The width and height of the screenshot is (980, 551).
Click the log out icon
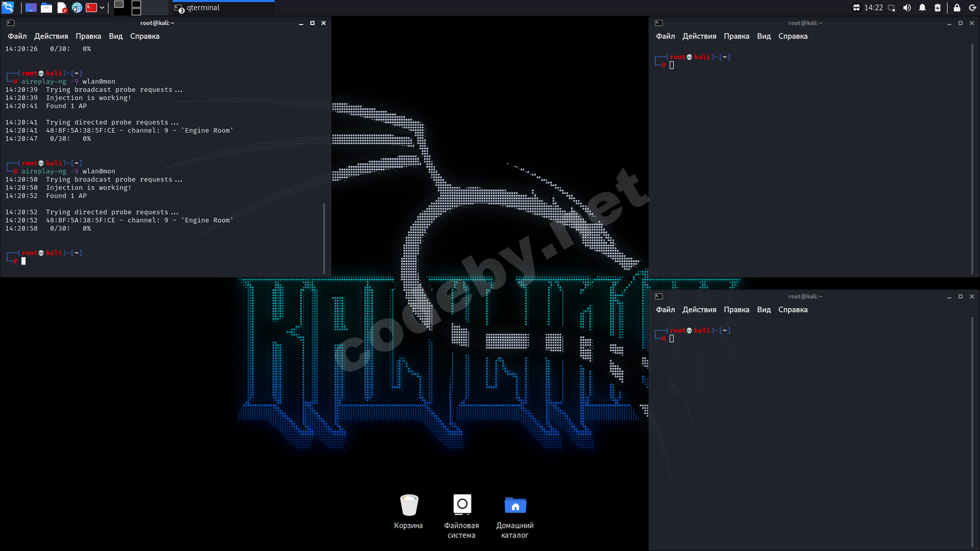pos(972,8)
